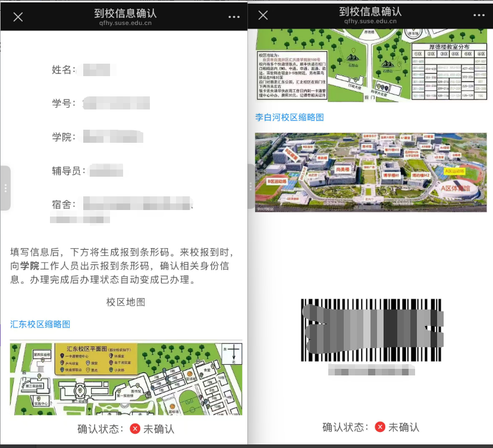Click red 未确认 status icon on left page
Screen dimensions: 493x448
tap(135, 428)
